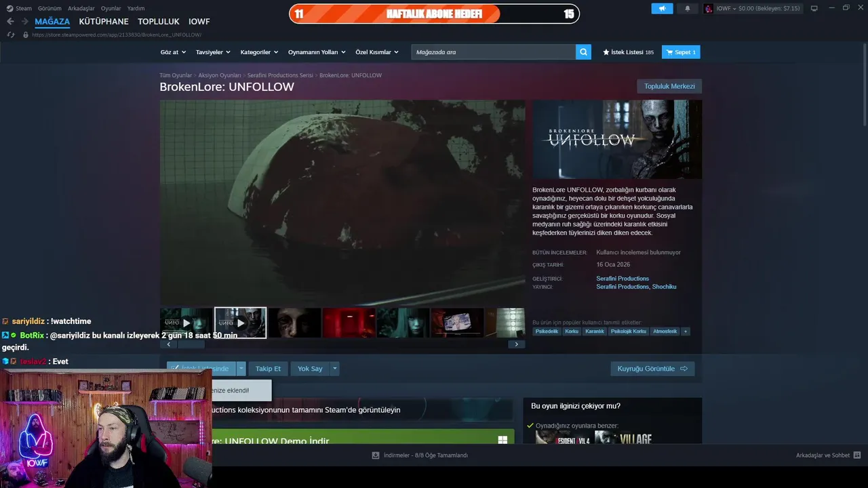Select the Psikolojik Korku tag

coord(629,331)
